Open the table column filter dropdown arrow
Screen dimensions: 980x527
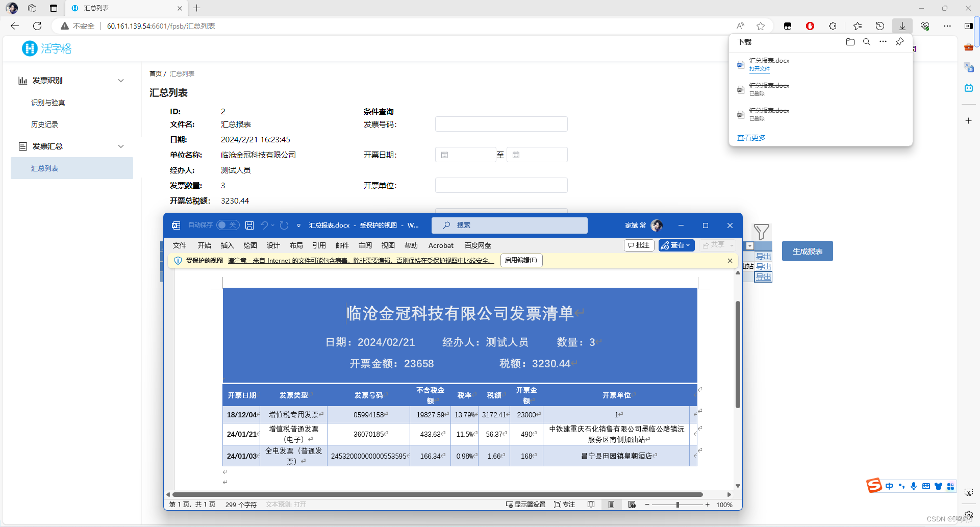tap(749, 246)
